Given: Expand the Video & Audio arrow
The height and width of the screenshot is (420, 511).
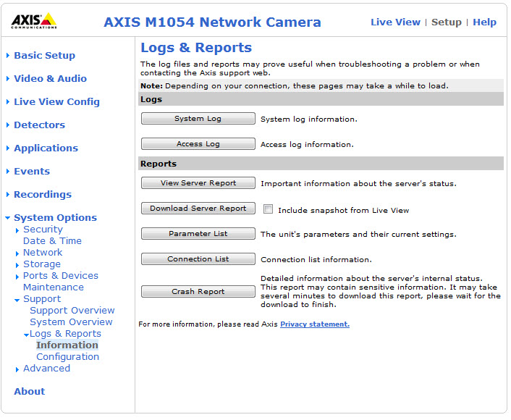Looking at the screenshot, I should pos(8,79).
